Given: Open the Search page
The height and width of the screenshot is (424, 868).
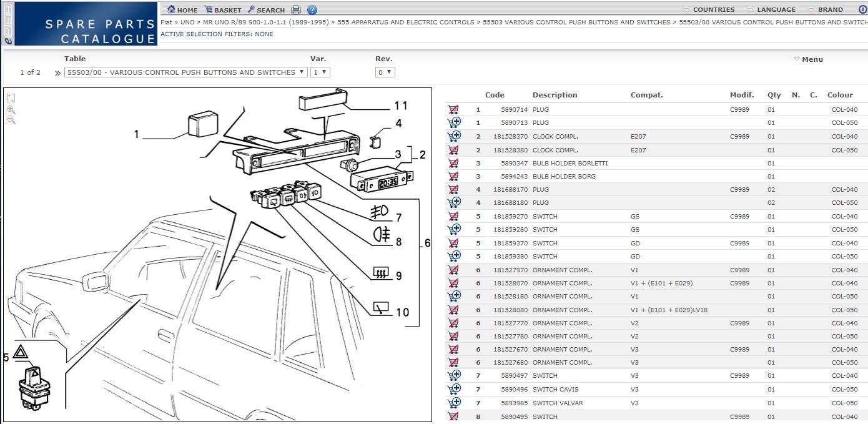Looking at the screenshot, I should click(x=266, y=9).
